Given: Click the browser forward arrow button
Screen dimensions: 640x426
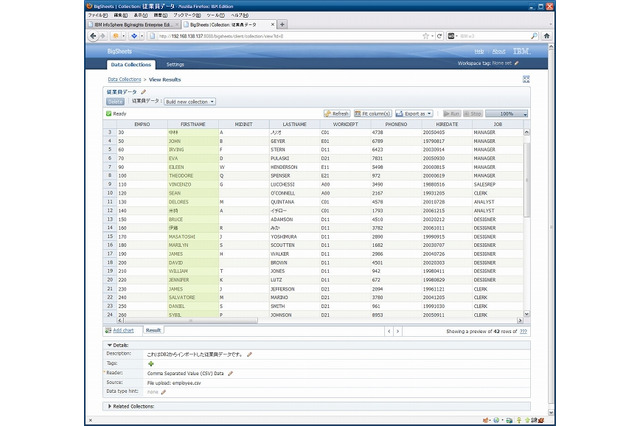Looking at the screenshot, I should click(x=102, y=36).
